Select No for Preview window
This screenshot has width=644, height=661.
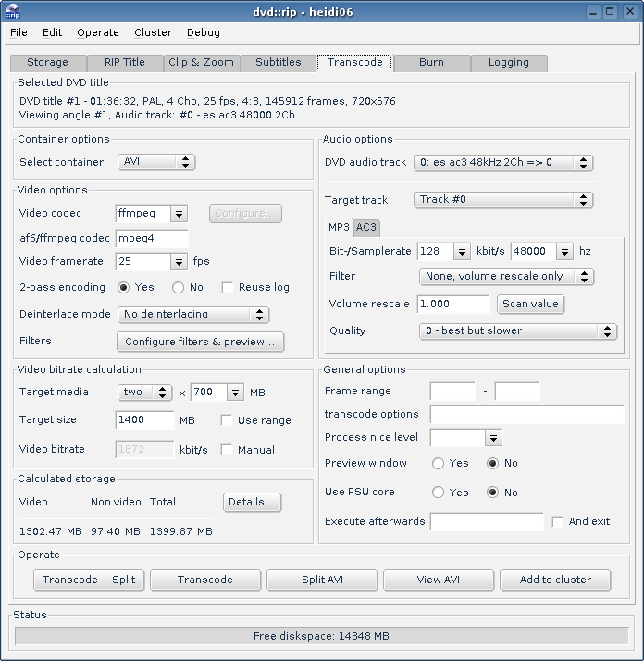point(492,463)
